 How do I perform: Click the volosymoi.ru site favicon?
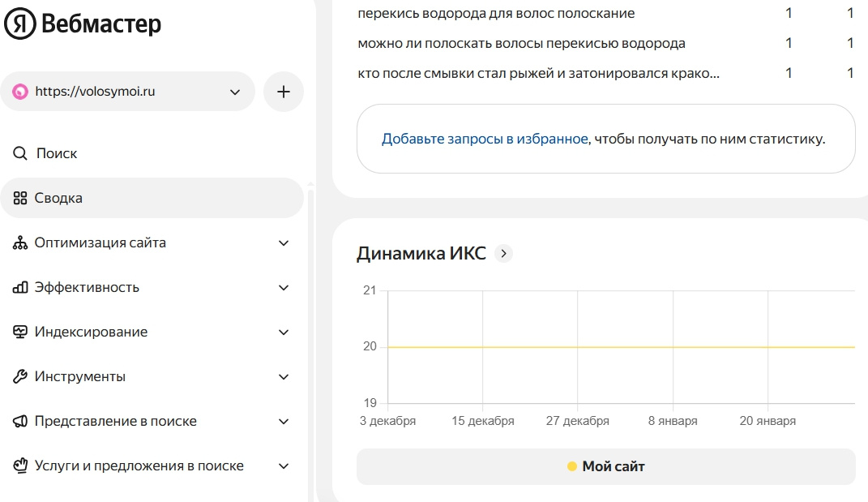20,92
